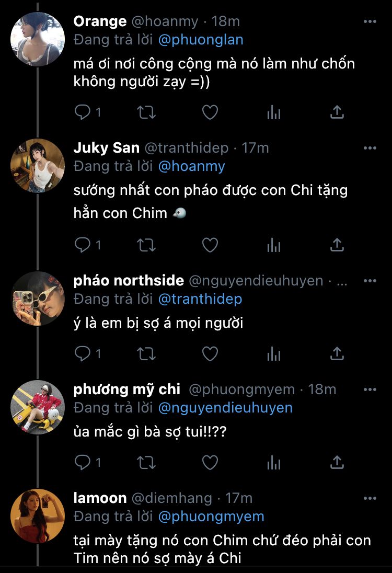Screen dimensions: 392x573
Task: Like phương mỹ chi's tweet
Action: pos(210,463)
